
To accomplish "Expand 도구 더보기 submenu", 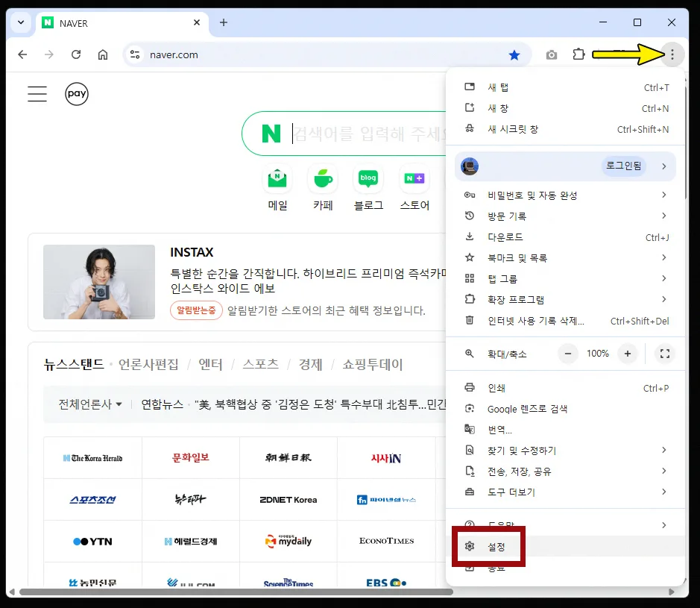I will 565,492.
